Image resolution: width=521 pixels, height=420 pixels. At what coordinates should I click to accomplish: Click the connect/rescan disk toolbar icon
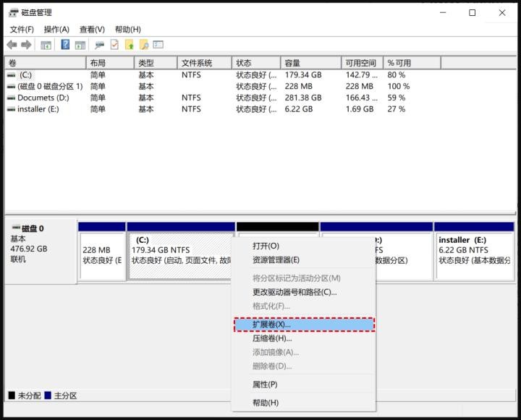tap(99, 45)
